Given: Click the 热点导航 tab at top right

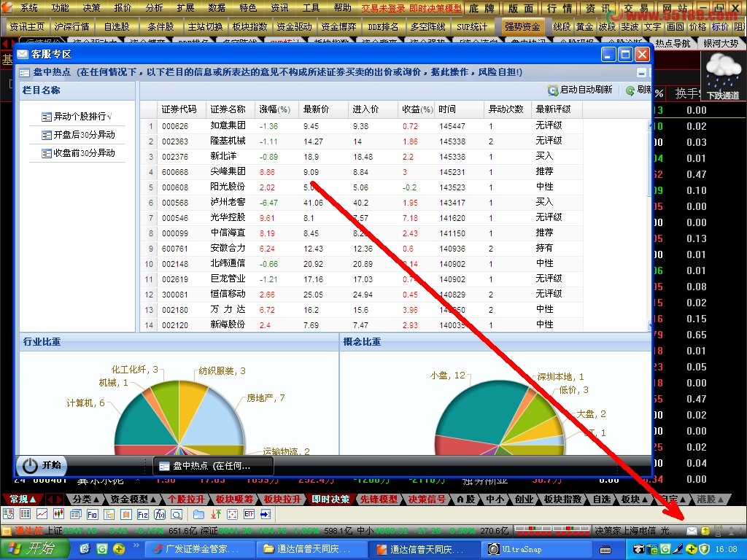Looking at the screenshot, I should (672, 43).
